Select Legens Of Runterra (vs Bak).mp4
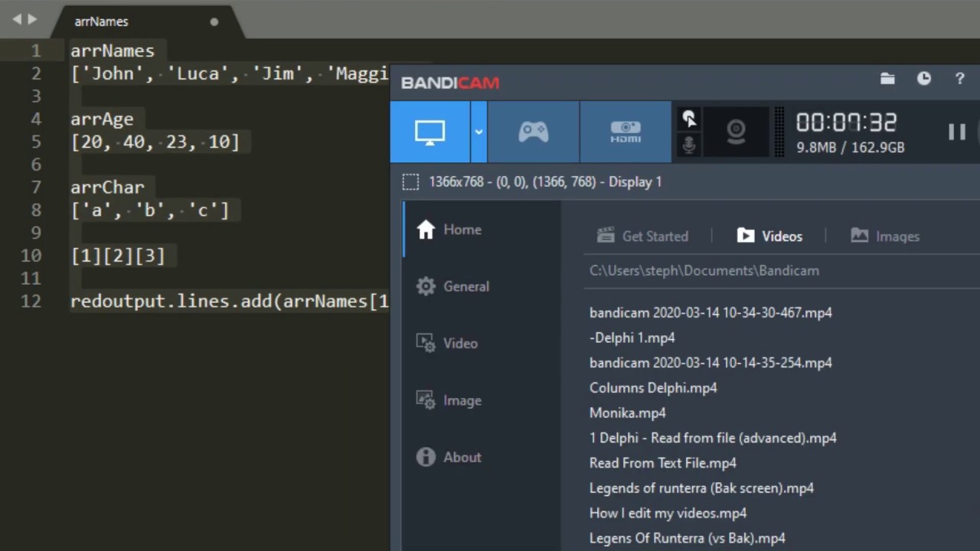The width and height of the screenshot is (980, 551). point(688,539)
